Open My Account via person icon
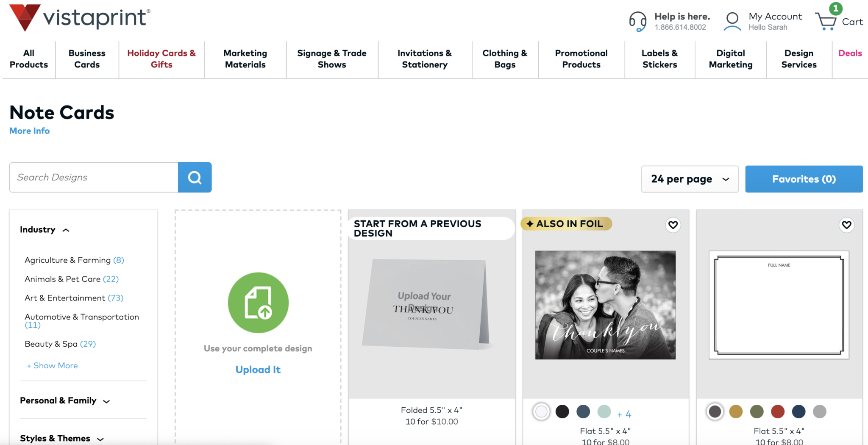Viewport: 868px width, 445px height. 732,21
